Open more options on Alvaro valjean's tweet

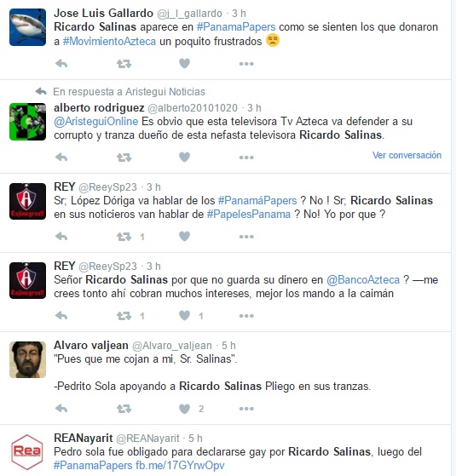point(246,409)
